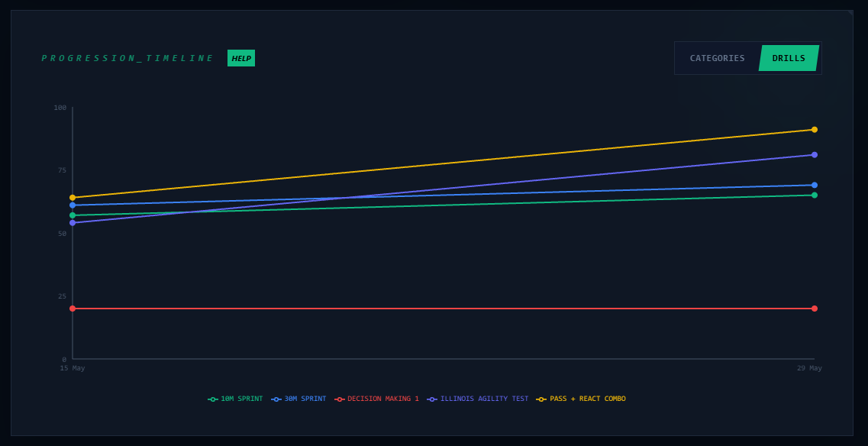Viewport: 868px width, 446px height.
Task: Toggle the ILLINOIS AGILITY TEST legend entry
Action: pyautogui.click(x=478, y=399)
